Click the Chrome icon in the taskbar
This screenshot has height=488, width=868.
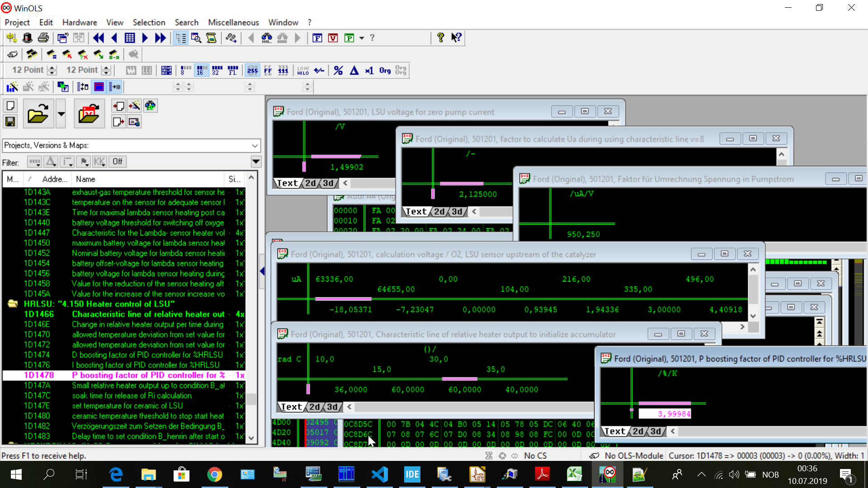click(214, 474)
